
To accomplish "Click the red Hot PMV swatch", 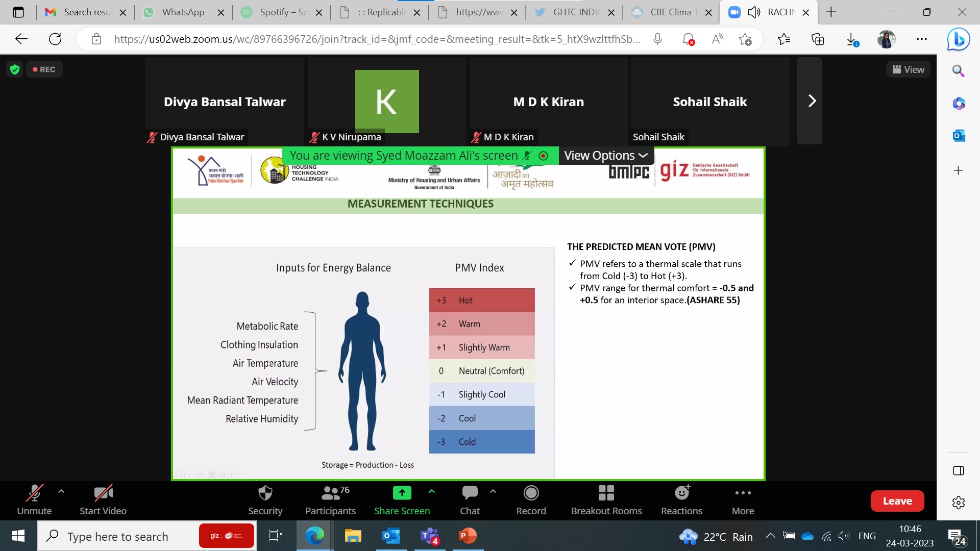I will (481, 300).
